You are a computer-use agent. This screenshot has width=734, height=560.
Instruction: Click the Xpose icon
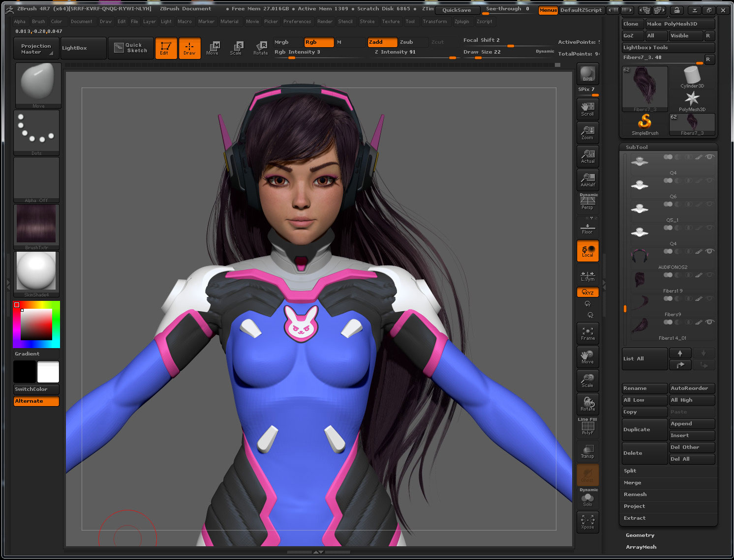tap(587, 522)
